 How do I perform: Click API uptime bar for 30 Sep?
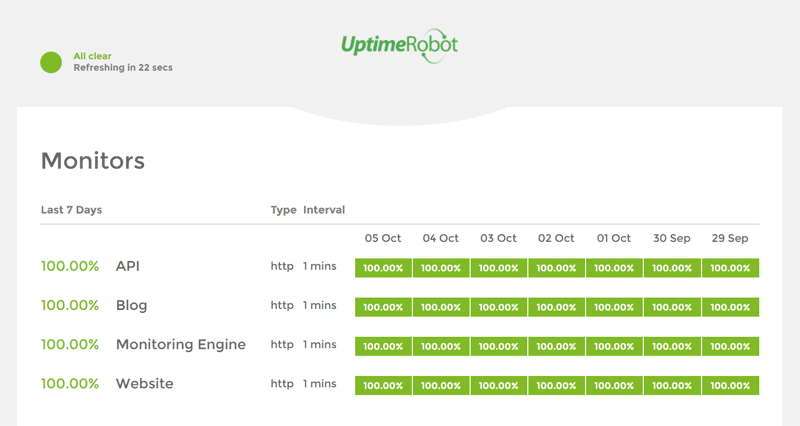(x=672, y=268)
